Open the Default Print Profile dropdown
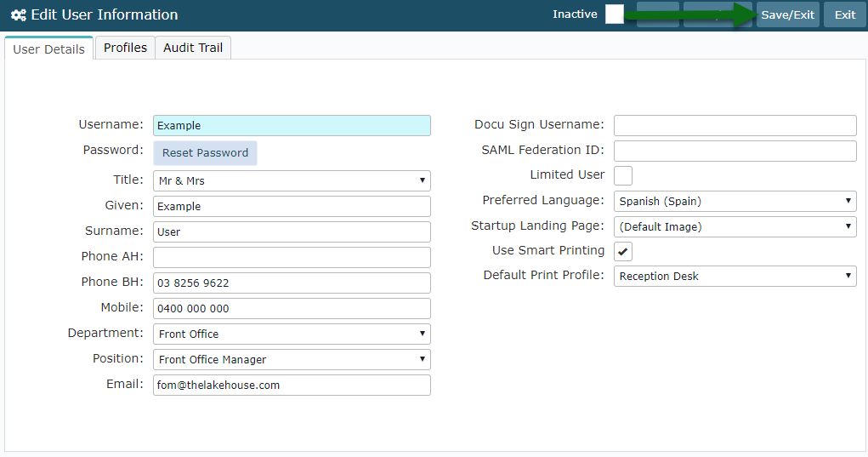Screen dimensions: 868x457 (735, 276)
